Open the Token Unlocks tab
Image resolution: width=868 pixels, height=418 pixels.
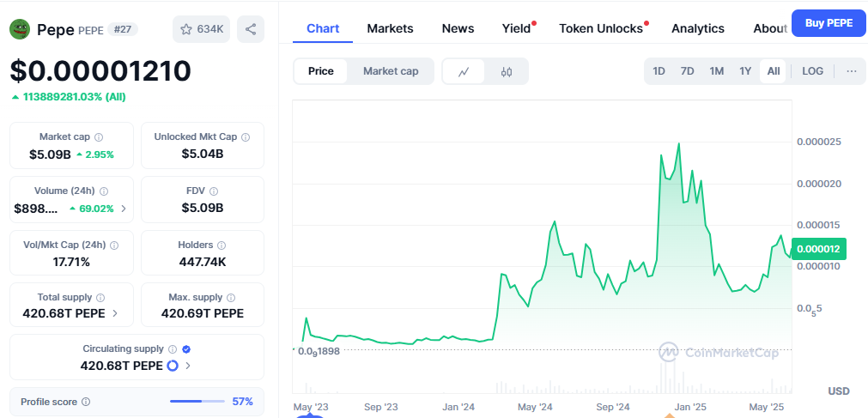point(601,28)
